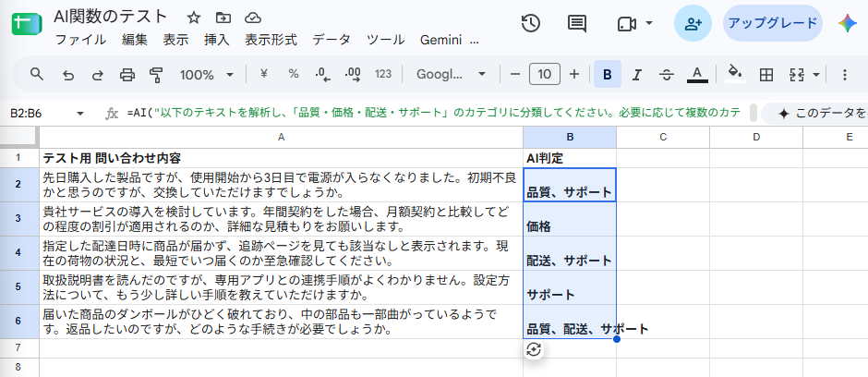Click the share add-person button

[693, 23]
